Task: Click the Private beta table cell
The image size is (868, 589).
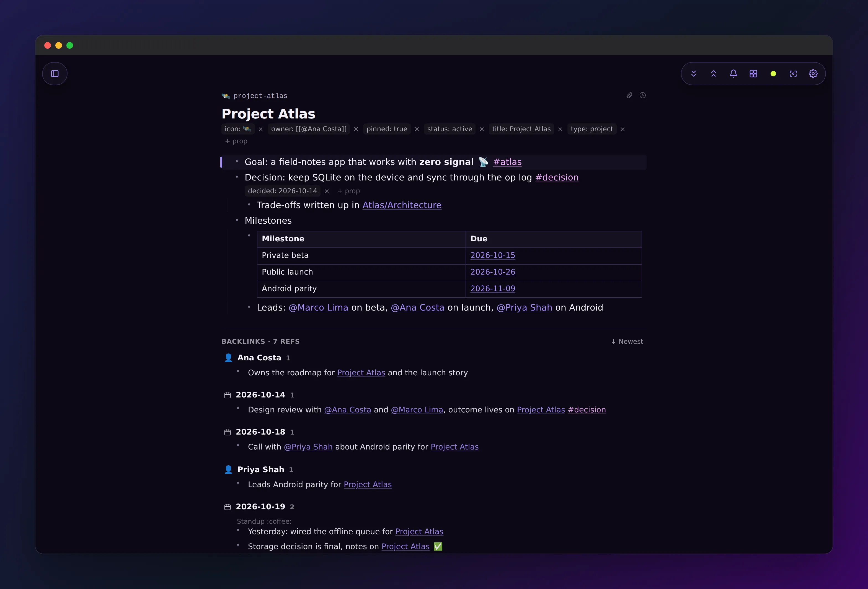Action: tap(361, 255)
